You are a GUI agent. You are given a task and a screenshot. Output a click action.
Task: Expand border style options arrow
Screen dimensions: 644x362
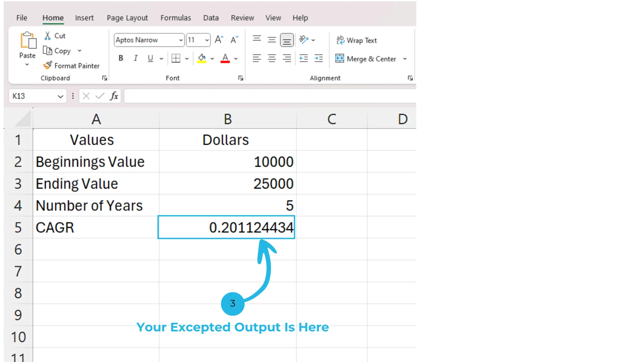[x=187, y=59]
